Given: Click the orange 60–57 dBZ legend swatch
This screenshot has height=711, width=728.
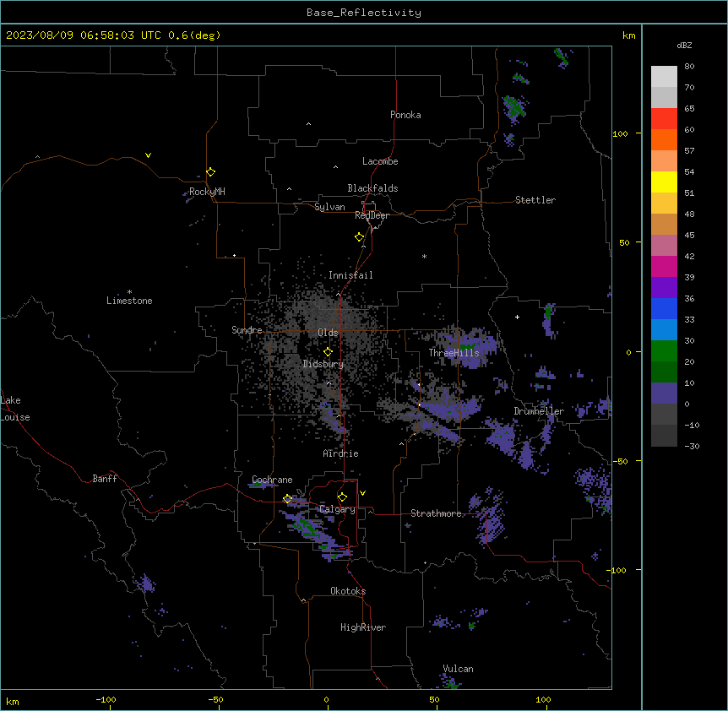Looking at the screenshot, I should (x=664, y=139).
